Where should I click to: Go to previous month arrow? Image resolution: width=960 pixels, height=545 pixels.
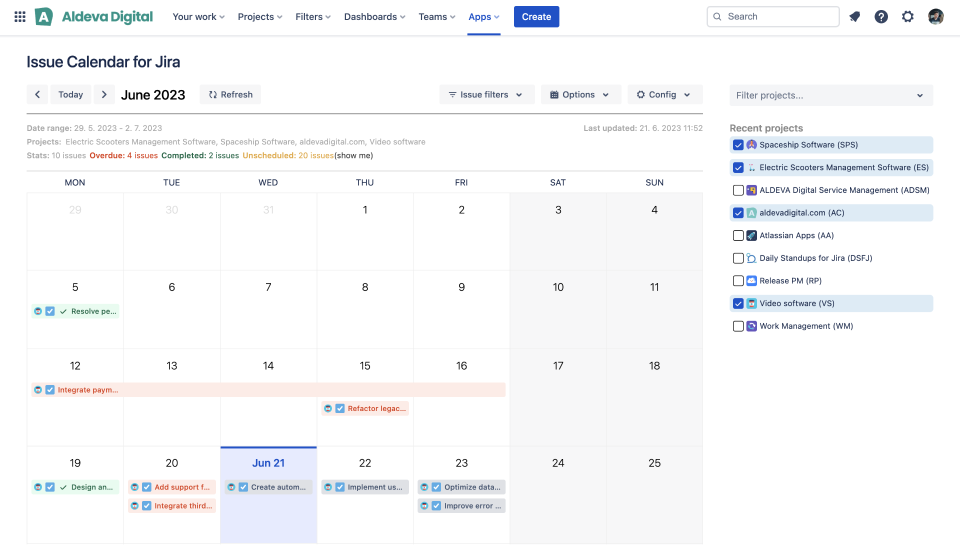tap(37, 94)
